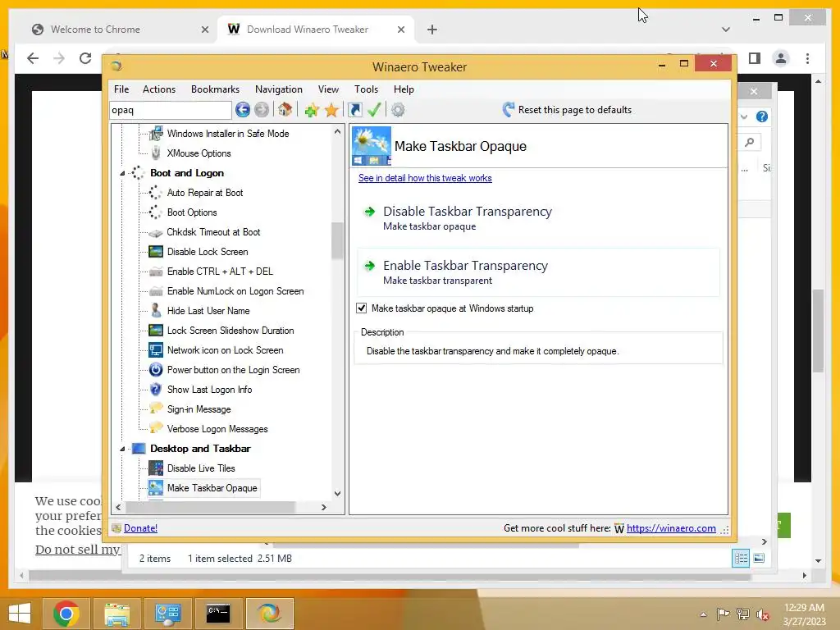Screen dimensions: 840x630
Task: Click tree horizontal scroll left arrow
Action: [118, 507]
